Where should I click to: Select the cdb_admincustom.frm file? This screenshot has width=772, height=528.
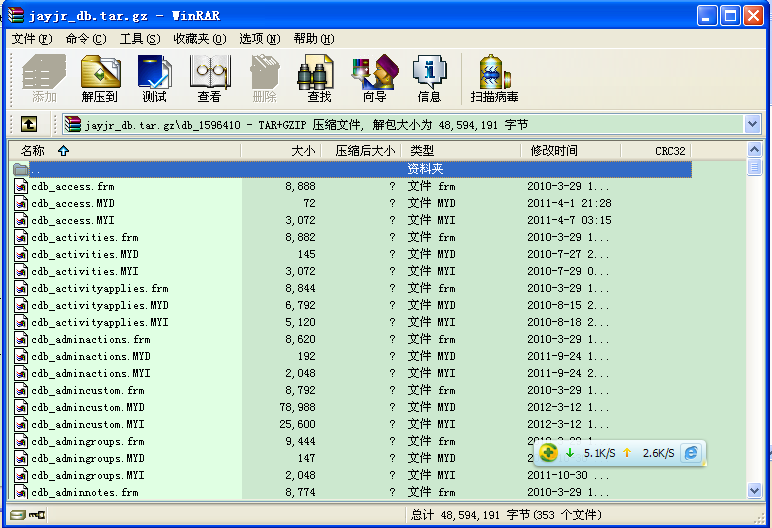point(88,391)
